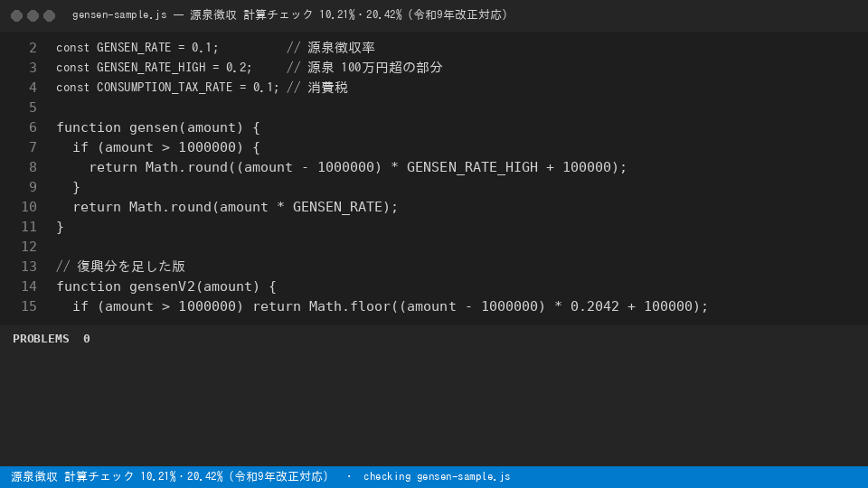This screenshot has height=488, width=868.
Task: Click 'const GENSEN_RATE = 0.1;' code
Action: coord(137,48)
